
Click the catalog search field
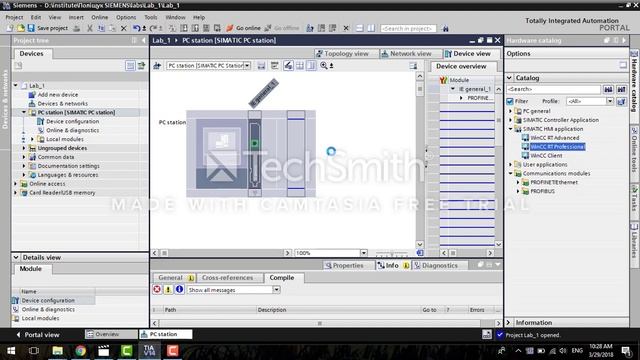(553, 89)
